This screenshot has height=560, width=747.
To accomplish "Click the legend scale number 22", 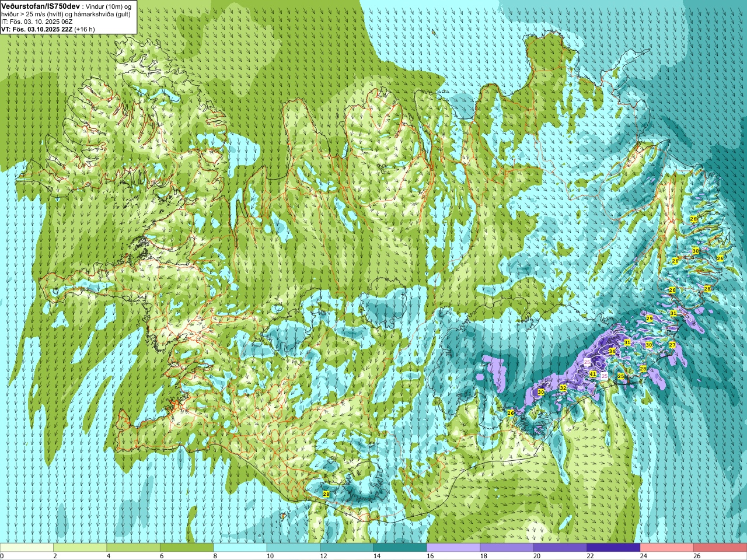I will click(589, 556).
